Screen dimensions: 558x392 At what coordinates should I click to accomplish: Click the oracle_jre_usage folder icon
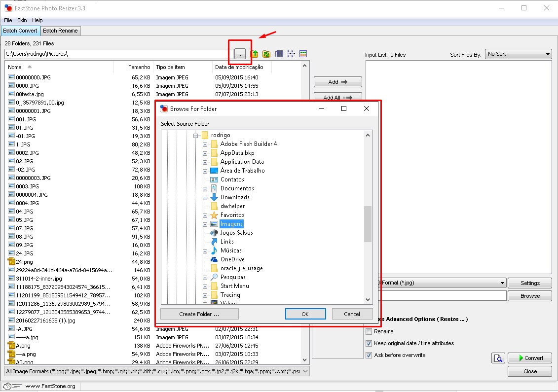(x=214, y=268)
